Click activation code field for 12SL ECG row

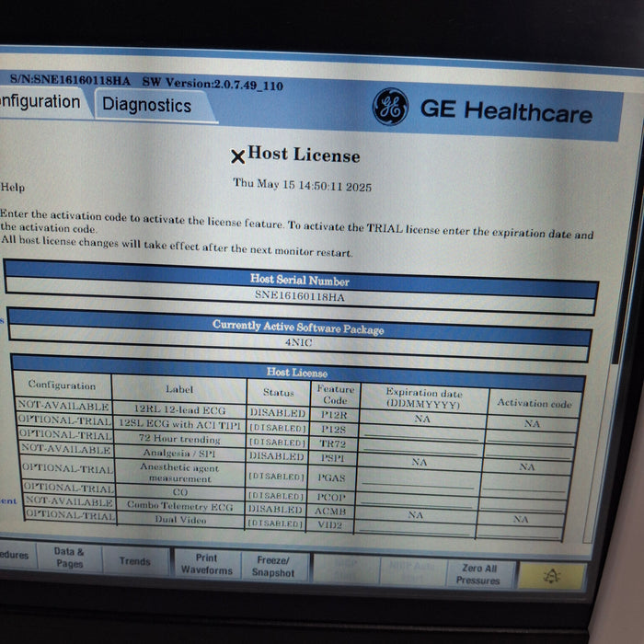click(x=530, y=437)
